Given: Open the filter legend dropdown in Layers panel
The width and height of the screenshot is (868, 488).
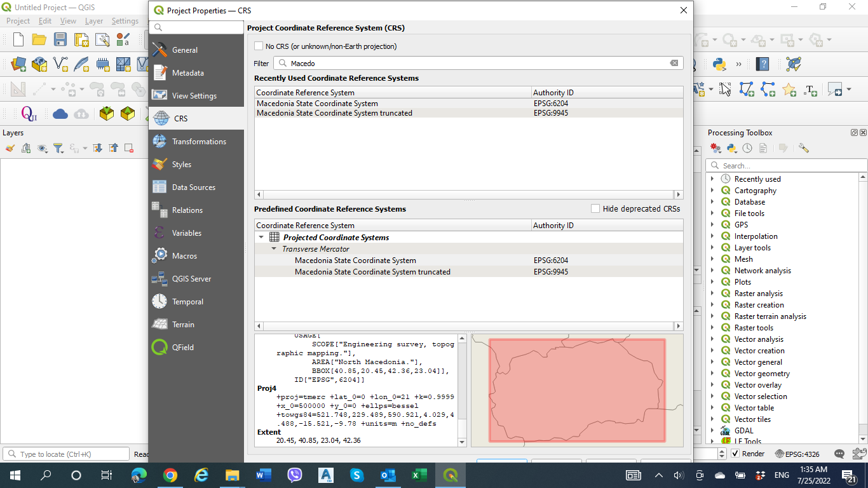Looking at the screenshot, I should tap(59, 148).
